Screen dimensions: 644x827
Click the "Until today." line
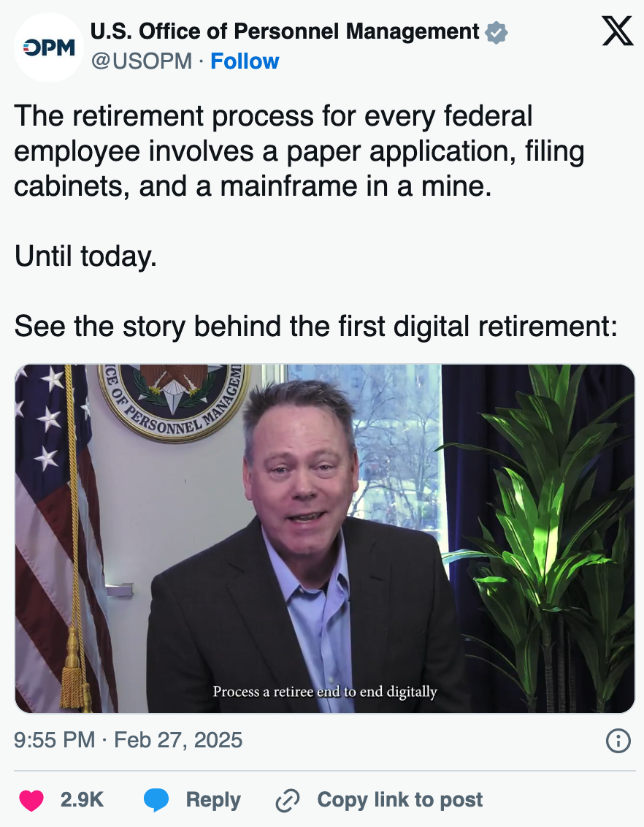pos(85,256)
